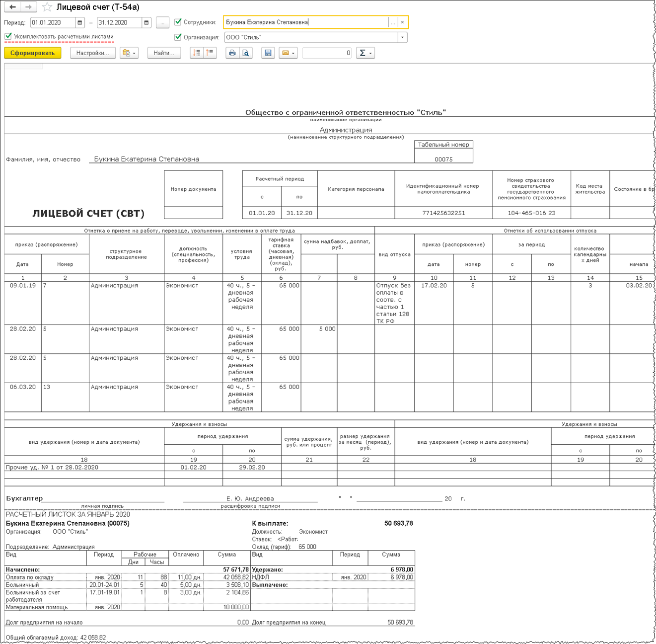Image resolution: width=656 pixels, height=644 pixels.
Task: Uncheck the Организация filter checkbox
Action: [178, 37]
